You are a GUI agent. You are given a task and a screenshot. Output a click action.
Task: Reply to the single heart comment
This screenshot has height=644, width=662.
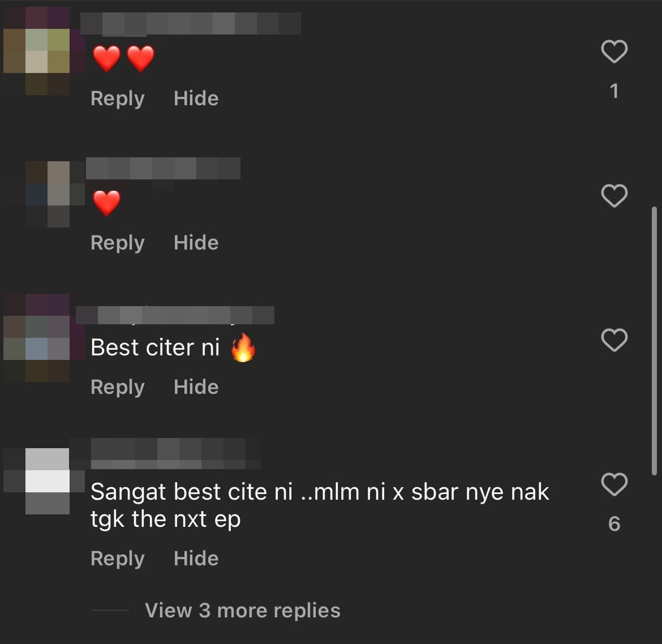[117, 243]
